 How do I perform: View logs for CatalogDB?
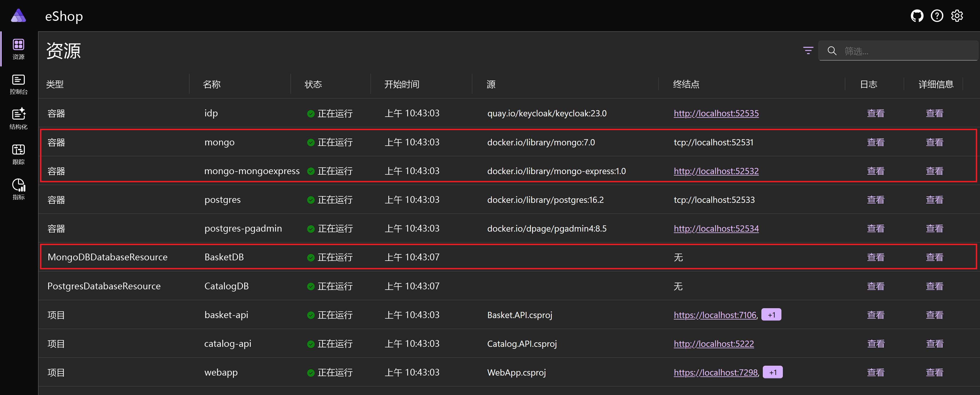pyautogui.click(x=875, y=286)
